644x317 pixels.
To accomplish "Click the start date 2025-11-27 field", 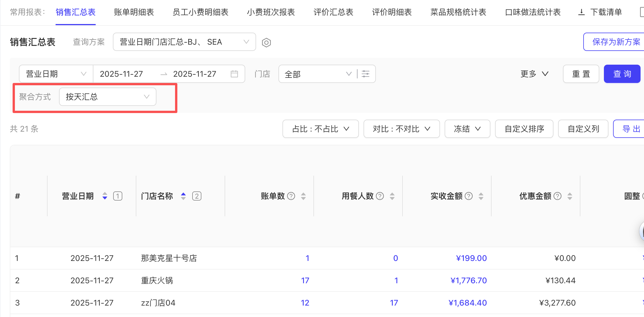I will click(x=121, y=74).
